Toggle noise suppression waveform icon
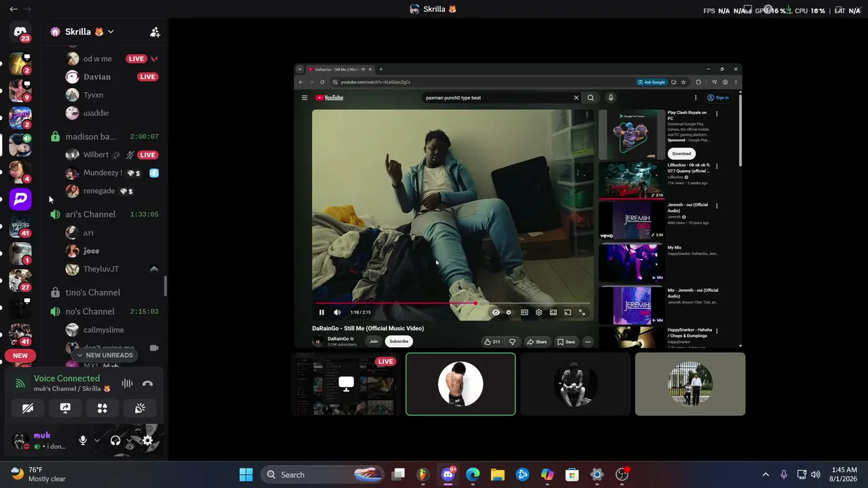The width and height of the screenshot is (868, 488). pyautogui.click(x=127, y=384)
